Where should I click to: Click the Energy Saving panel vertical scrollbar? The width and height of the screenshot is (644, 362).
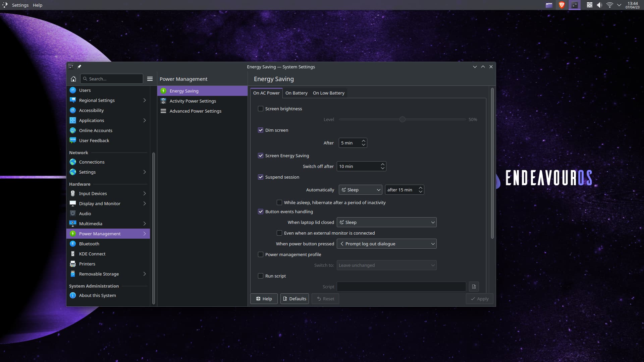492,163
